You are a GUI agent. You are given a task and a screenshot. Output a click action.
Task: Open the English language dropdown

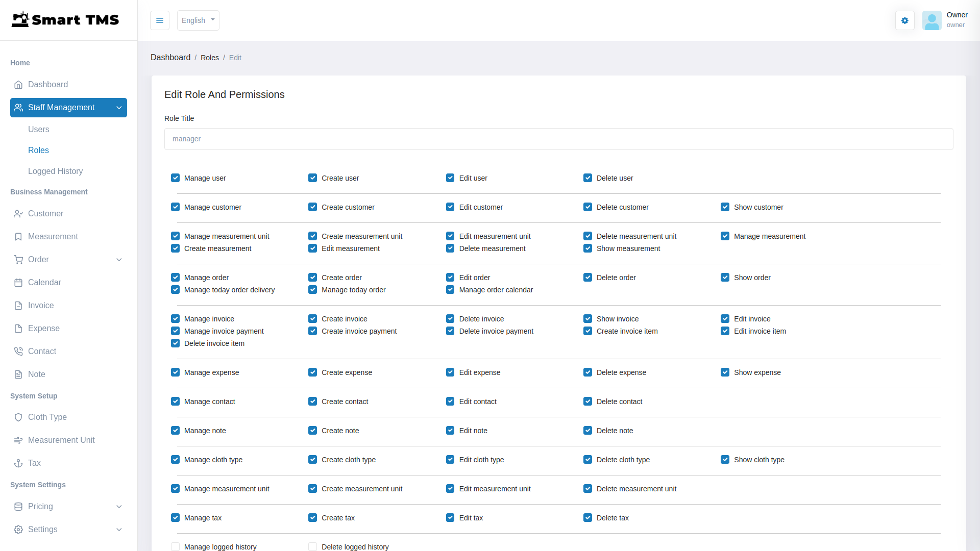tap(198, 20)
